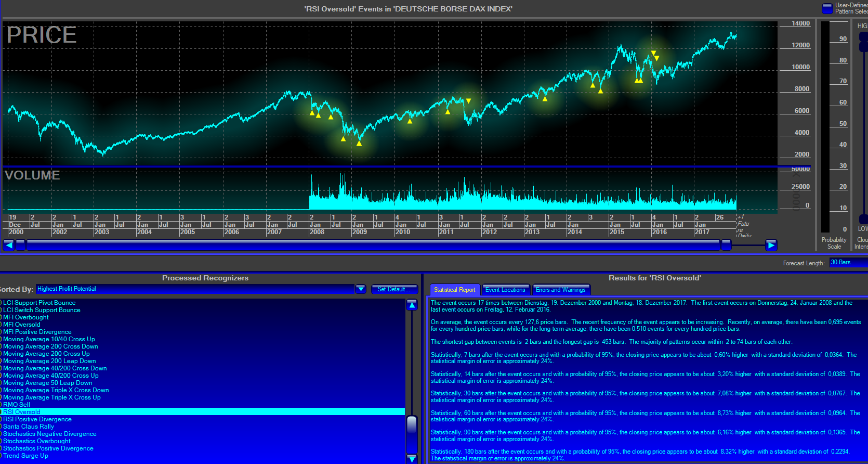Toggle the User-Defined Pattern Select button
868x464 pixels.
[827, 8]
